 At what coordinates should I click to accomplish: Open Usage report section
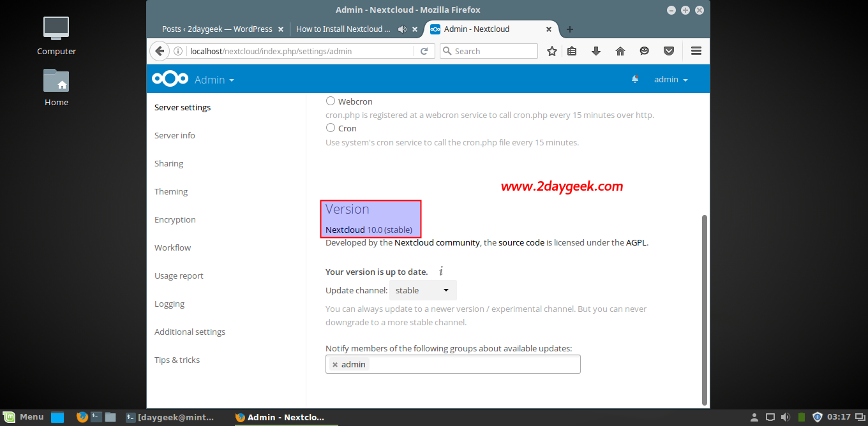179,275
